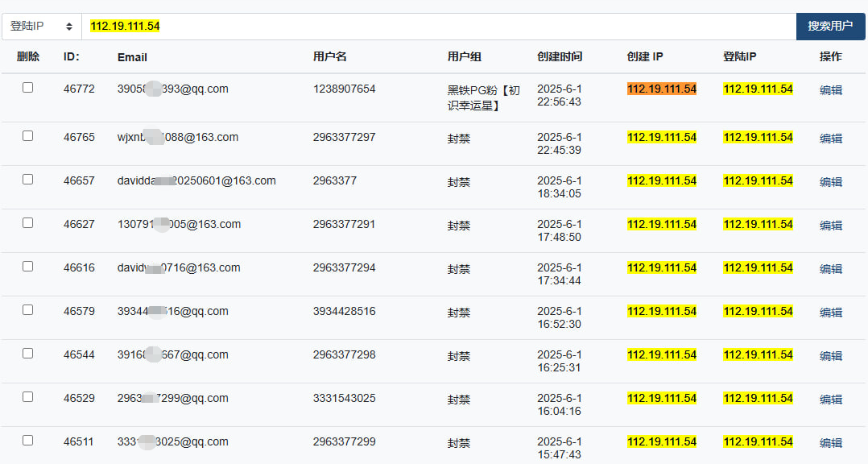Screen dimensions: 868x464
Task: Click the email ending 005@163.com
Action: [x=179, y=224]
